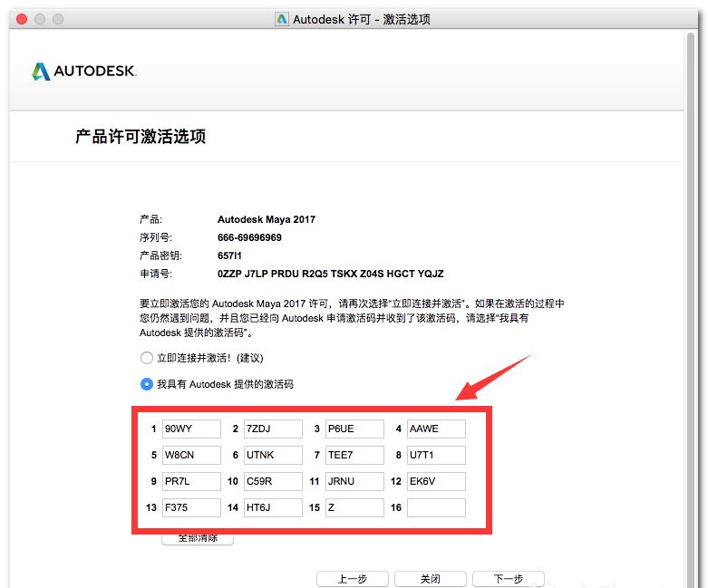Select the connect and activate now radio option
Screen dimensions: 708x588
(x=146, y=358)
